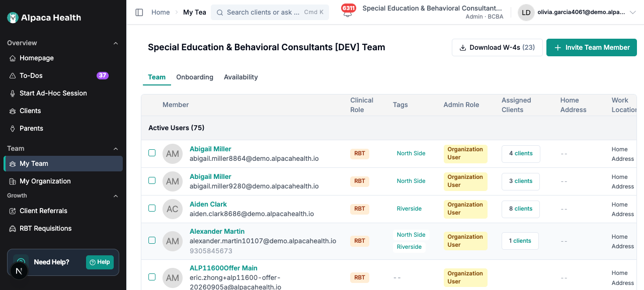
Task: Click the To-Dos triangle icon
Action: [x=13, y=76]
